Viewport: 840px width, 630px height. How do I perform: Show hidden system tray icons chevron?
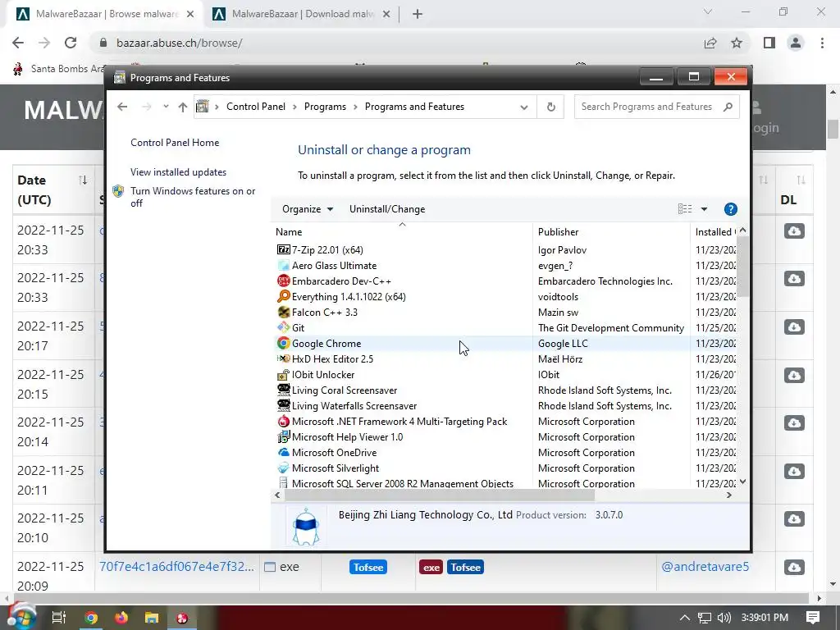tap(685, 618)
